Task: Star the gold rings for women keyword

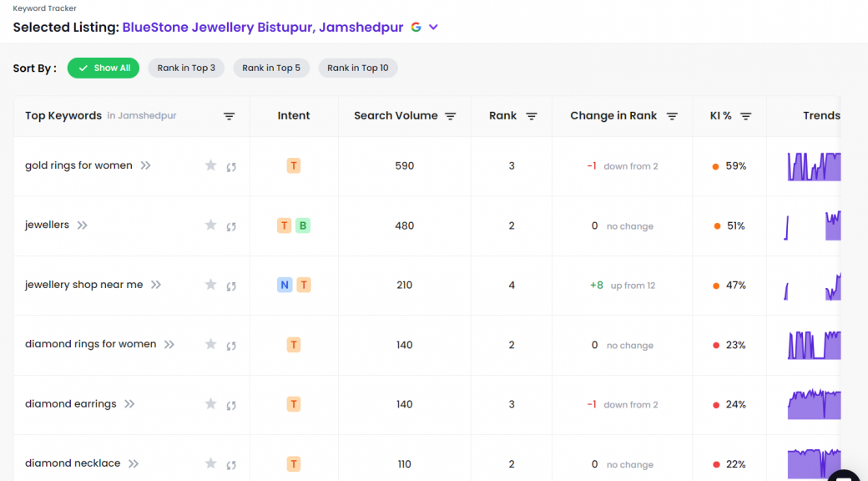Action: coord(210,165)
